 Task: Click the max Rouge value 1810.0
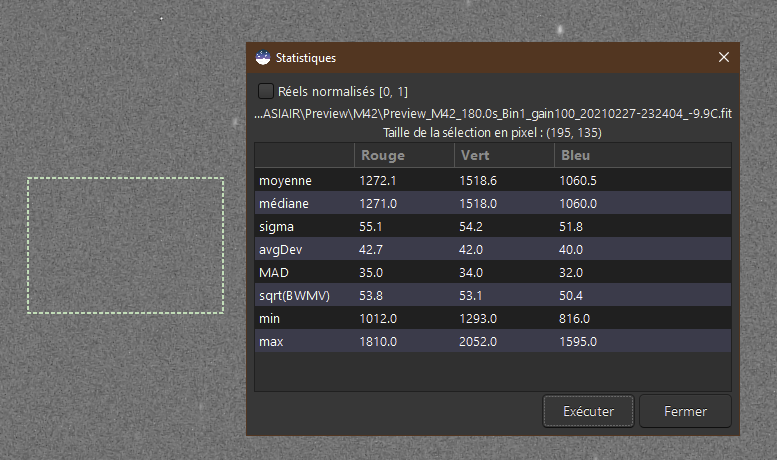point(378,342)
